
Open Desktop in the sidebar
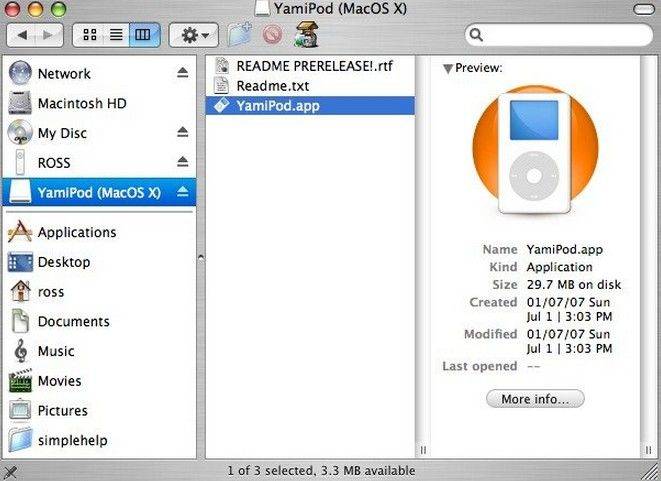[x=99, y=262]
